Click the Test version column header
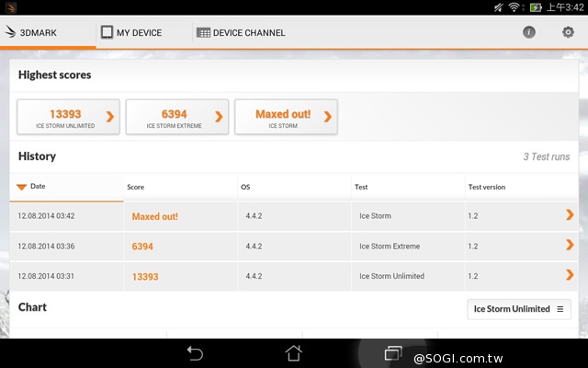Image resolution: width=588 pixels, height=368 pixels. click(486, 187)
